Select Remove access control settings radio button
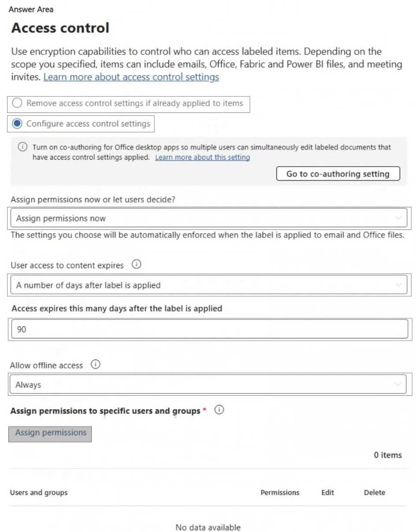The height and width of the screenshot is (532, 419). point(17,104)
